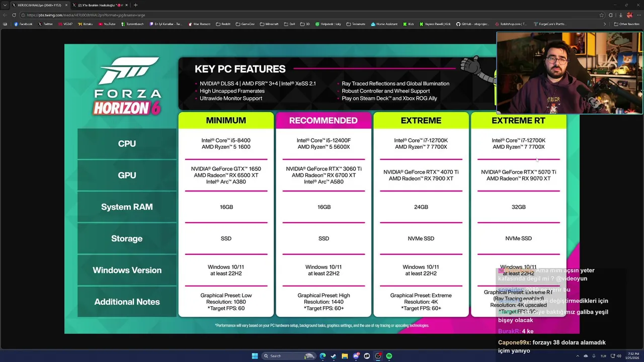This screenshot has height=362, width=644.
Task: Open OBS Studio from the taskbar
Action: click(x=378, y=356)
